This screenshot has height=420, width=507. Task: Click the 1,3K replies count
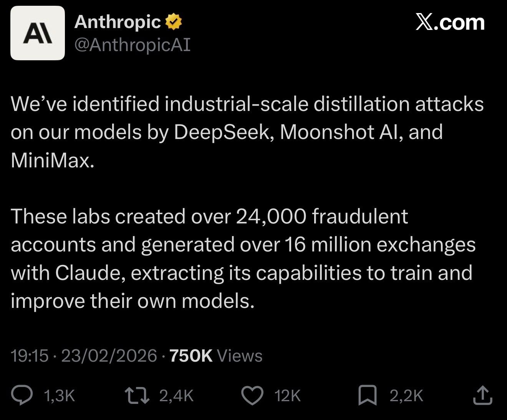(x=60, y=396)
